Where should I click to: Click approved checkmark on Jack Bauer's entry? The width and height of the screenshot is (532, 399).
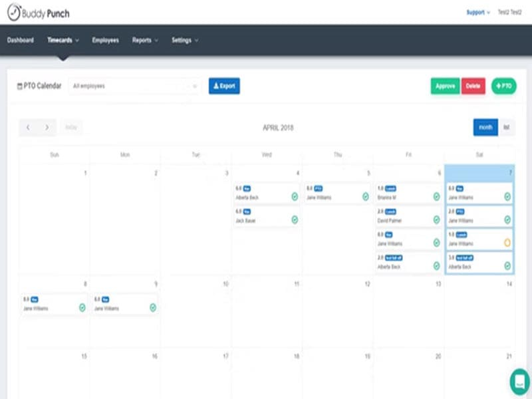(294, 219)
